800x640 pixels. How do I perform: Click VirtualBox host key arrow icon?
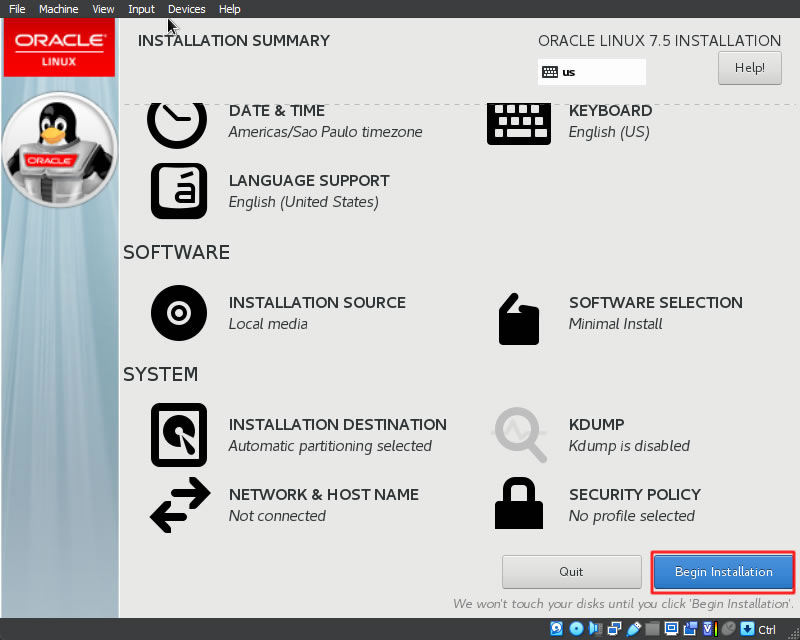[747, 629]
